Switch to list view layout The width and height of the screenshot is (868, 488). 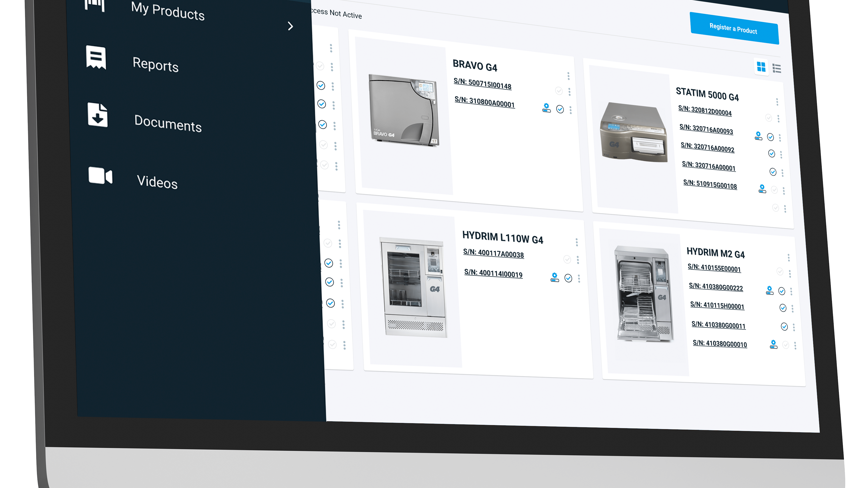(777, 68)
